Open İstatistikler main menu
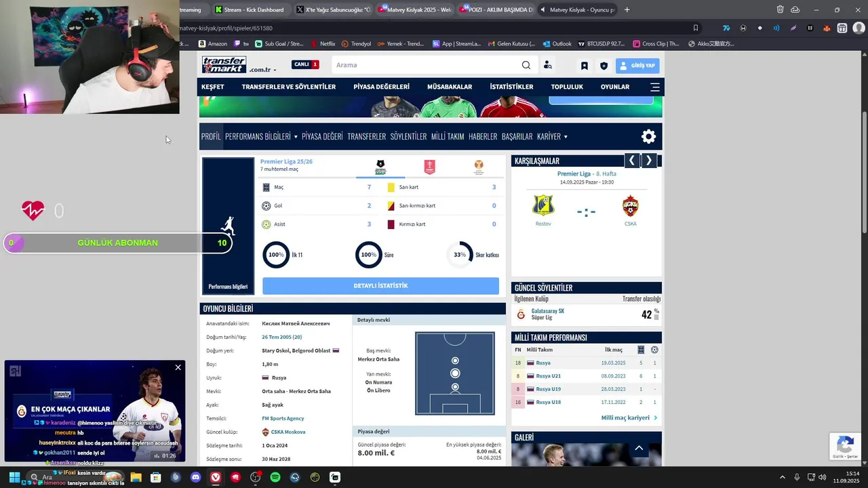 coord(511,87)
